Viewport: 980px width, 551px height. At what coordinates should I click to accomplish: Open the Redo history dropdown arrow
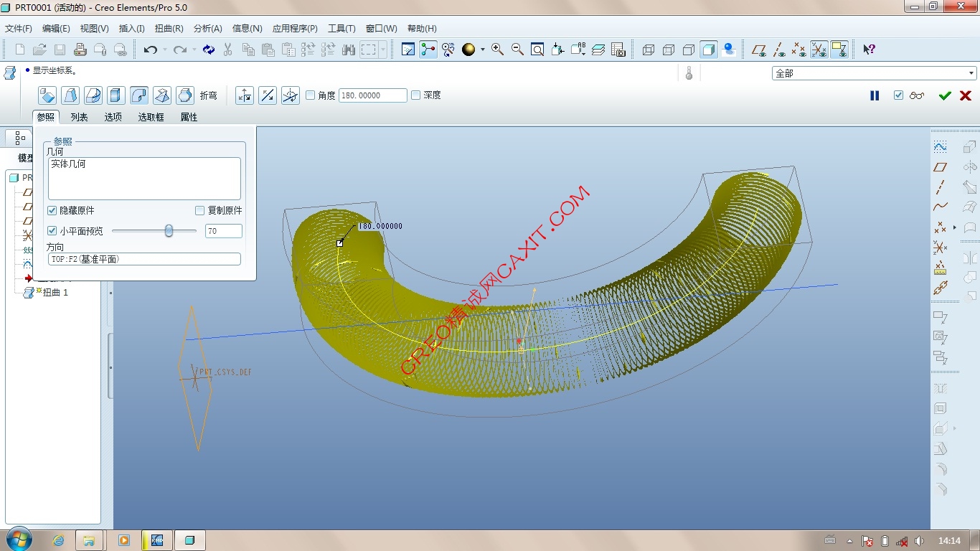click(x=193, y=50)
